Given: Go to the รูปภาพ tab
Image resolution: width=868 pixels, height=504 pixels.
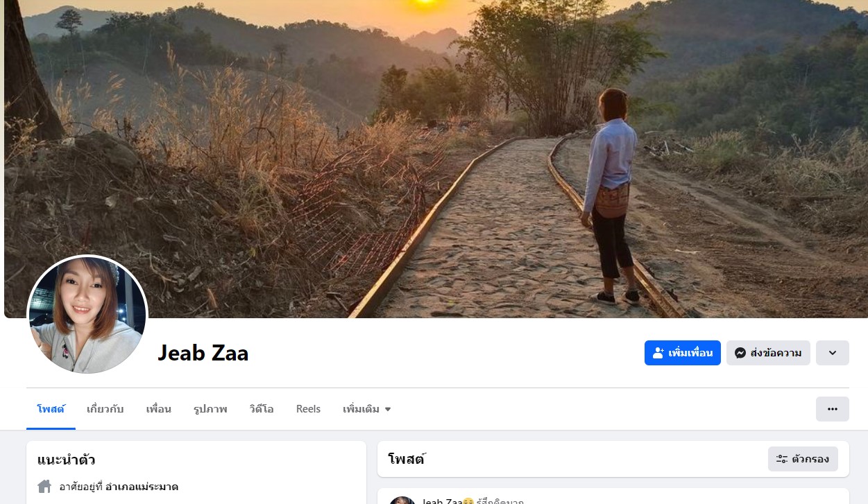Looking at the screenshot, I should pyautogui.click(x=210, y=409).
